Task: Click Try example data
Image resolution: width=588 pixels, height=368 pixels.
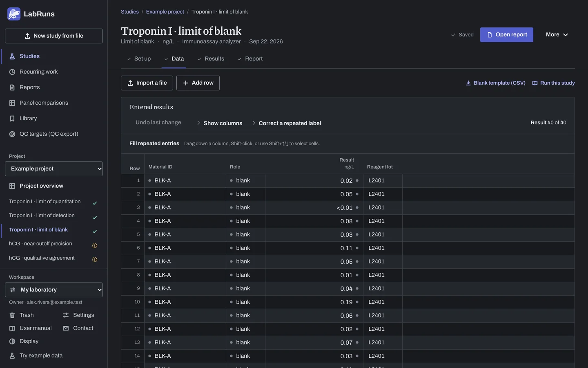Action: tap(36, 356)
